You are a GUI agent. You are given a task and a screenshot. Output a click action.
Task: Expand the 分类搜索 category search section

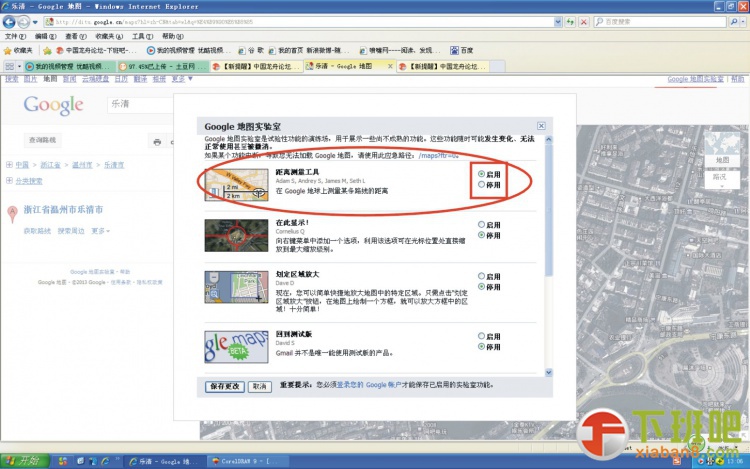(8, 181)
